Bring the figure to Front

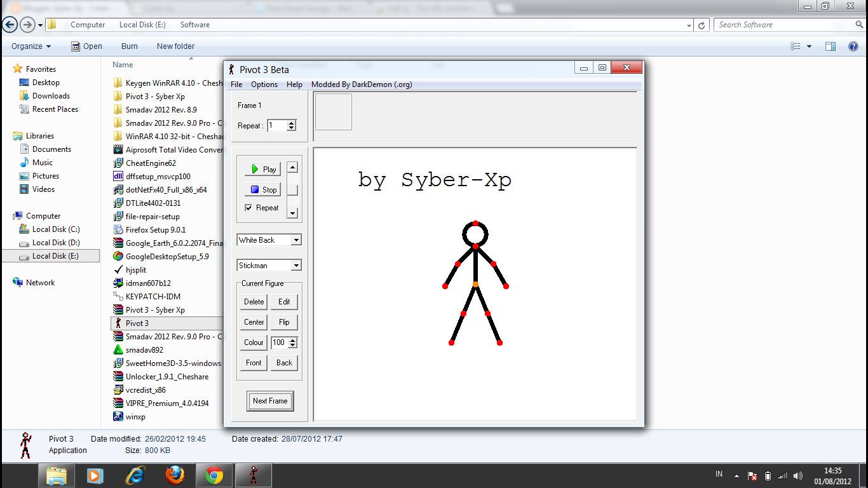[254, 363]
